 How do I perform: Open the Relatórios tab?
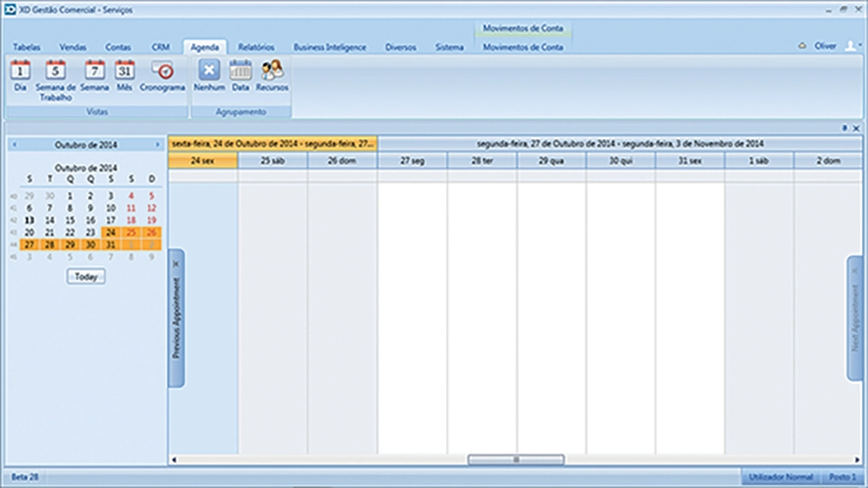pos(256,47)
